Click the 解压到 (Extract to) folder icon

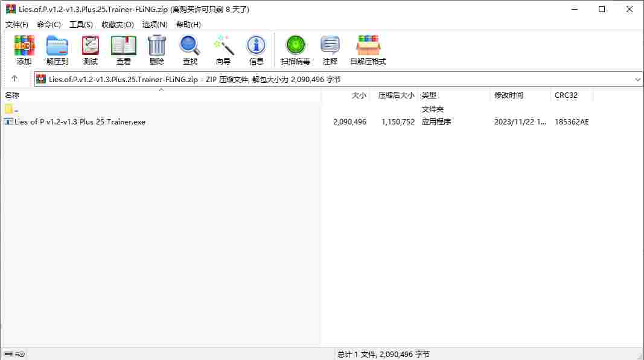click(x=57, y=50)
